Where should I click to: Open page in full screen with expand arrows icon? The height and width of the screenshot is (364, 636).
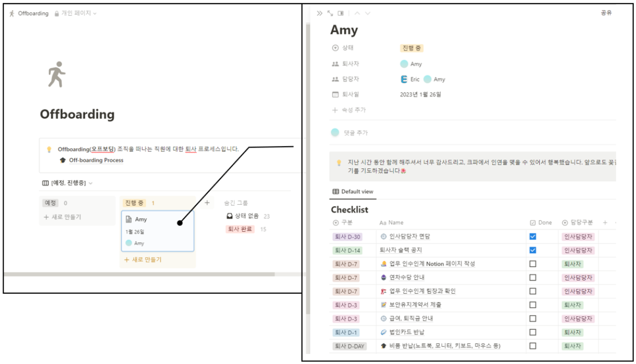(330, 13)
